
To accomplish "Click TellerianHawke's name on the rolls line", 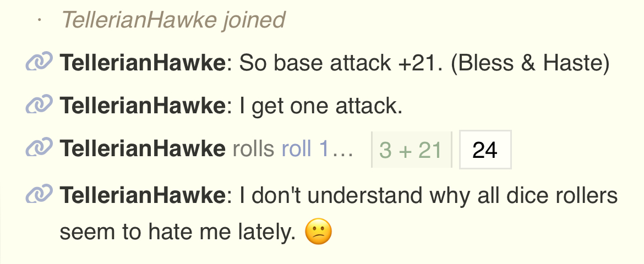I will click(142, 149).
